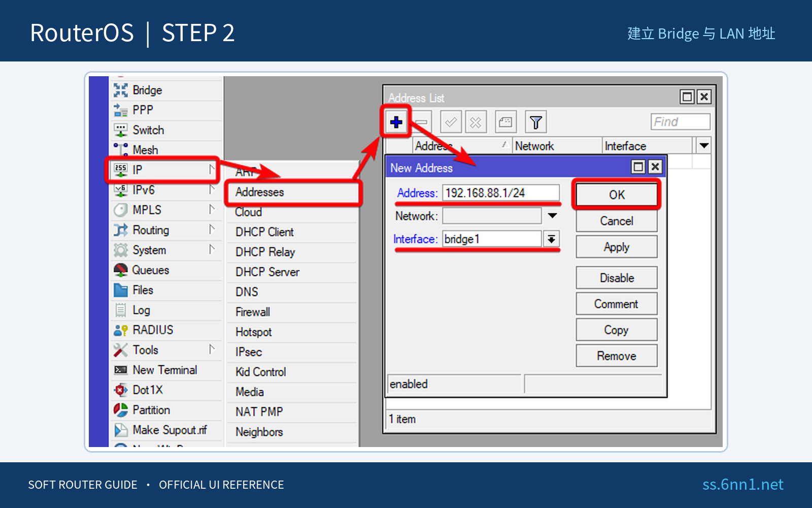Screen dimensions: 812x508
Task: Click Apply in the New Address dialog
Action: click(617, 247)
